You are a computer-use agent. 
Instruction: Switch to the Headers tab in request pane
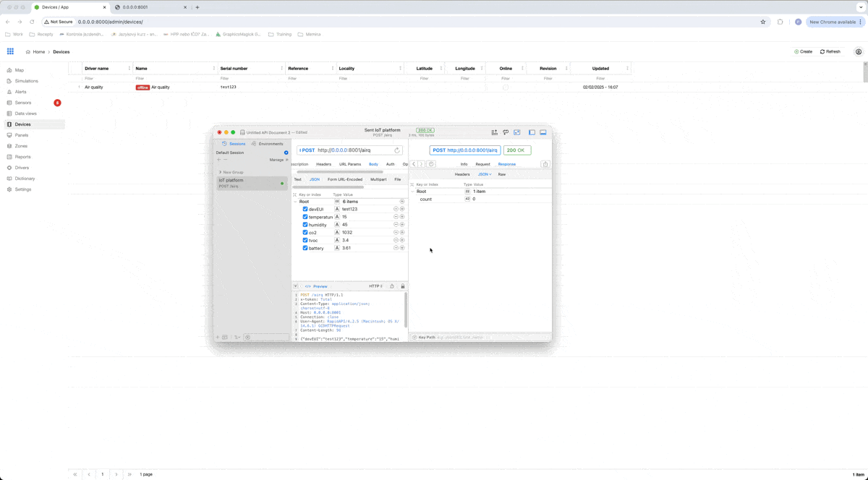(x=323, y=164)
